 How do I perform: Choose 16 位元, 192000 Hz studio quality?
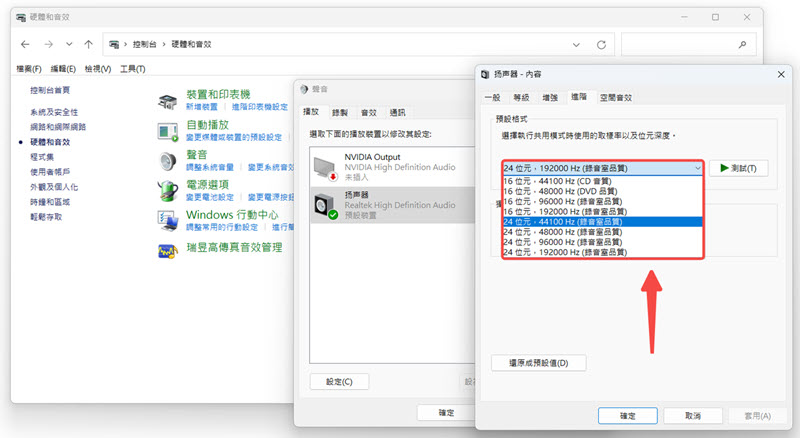(603, 211)
